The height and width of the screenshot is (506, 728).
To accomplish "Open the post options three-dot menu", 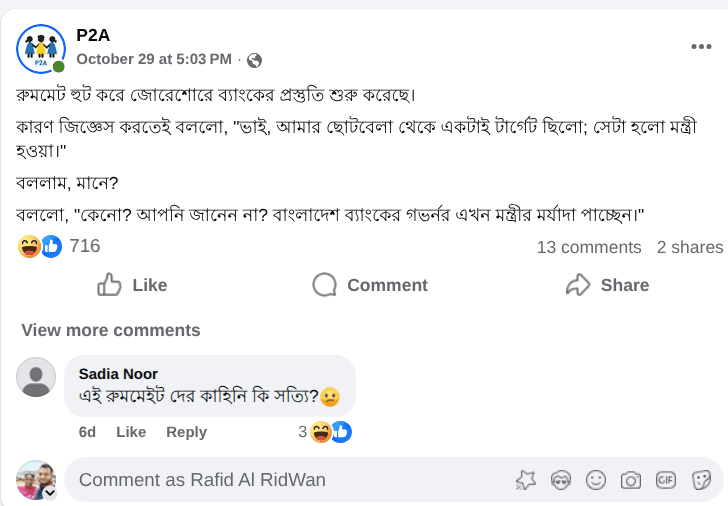I will [701, 47].
